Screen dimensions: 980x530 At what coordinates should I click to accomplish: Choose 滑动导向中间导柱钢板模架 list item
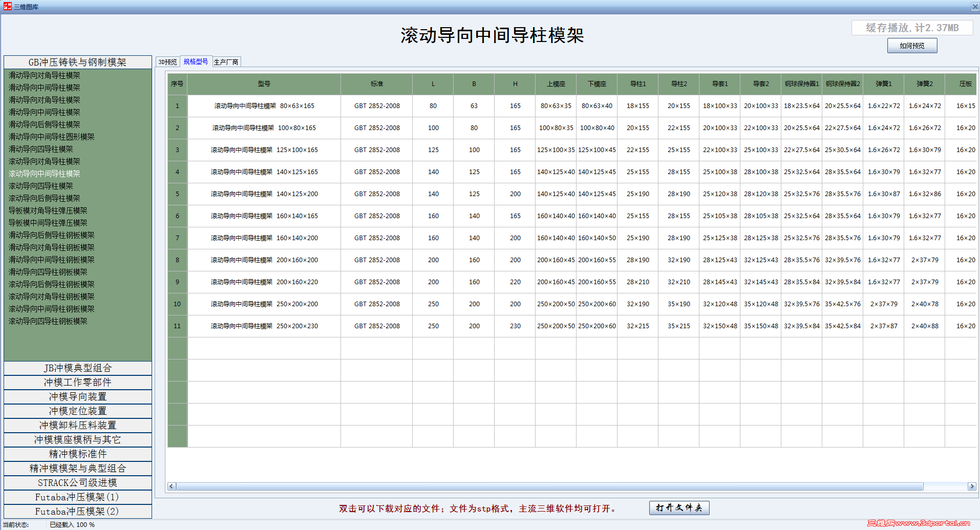52,260
